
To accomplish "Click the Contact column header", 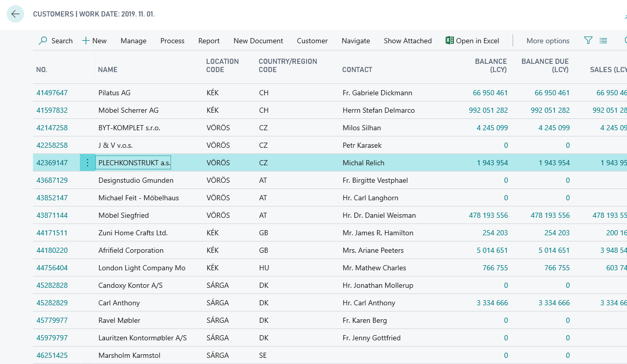I will click(357, 70).
